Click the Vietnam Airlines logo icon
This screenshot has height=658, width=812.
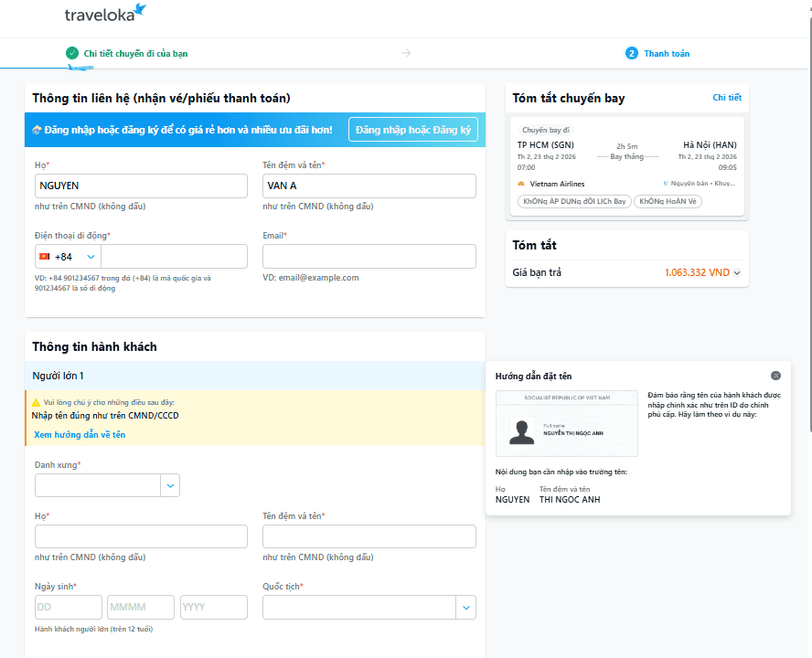click(521, 184)
